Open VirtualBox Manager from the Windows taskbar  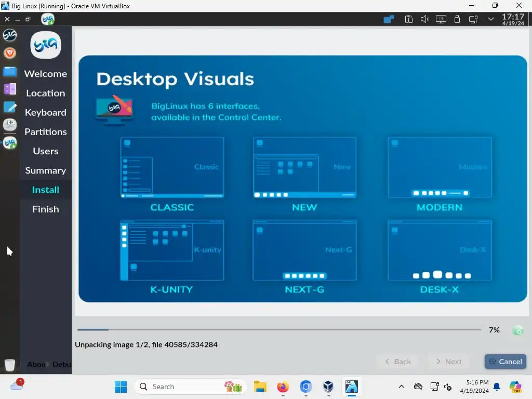point(328,387)
